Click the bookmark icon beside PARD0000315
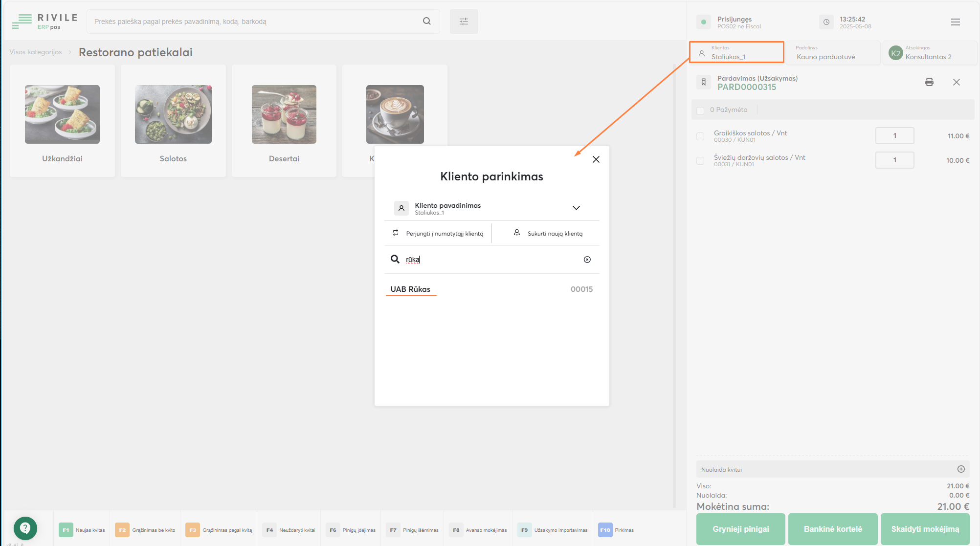The image size is (980, 546). click(703, 82)
